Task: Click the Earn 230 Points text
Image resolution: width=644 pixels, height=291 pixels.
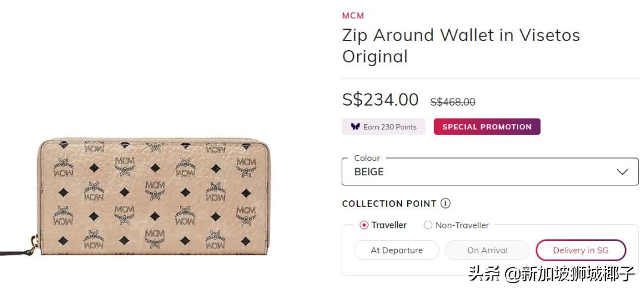Action: pos(390,127)
